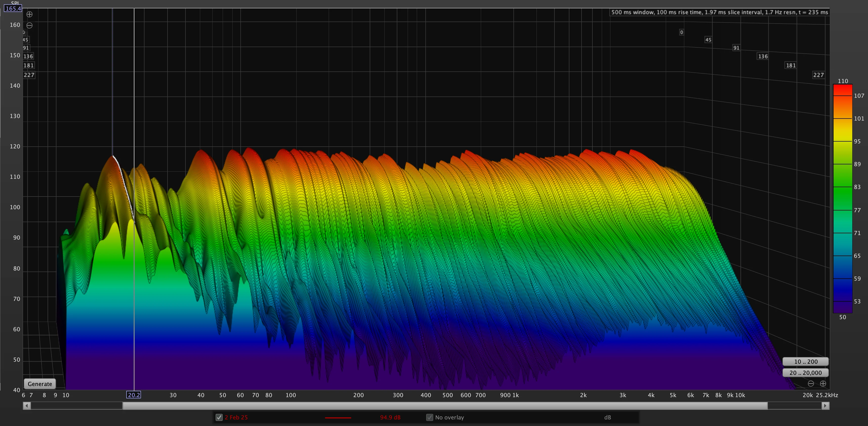
Task: Click the Generate button
Action: point(40,384)
